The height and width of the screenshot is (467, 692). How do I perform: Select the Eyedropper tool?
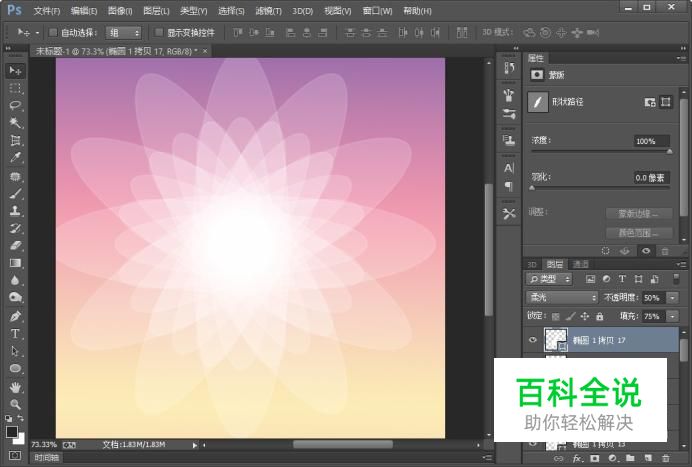(x=15, y=158)
